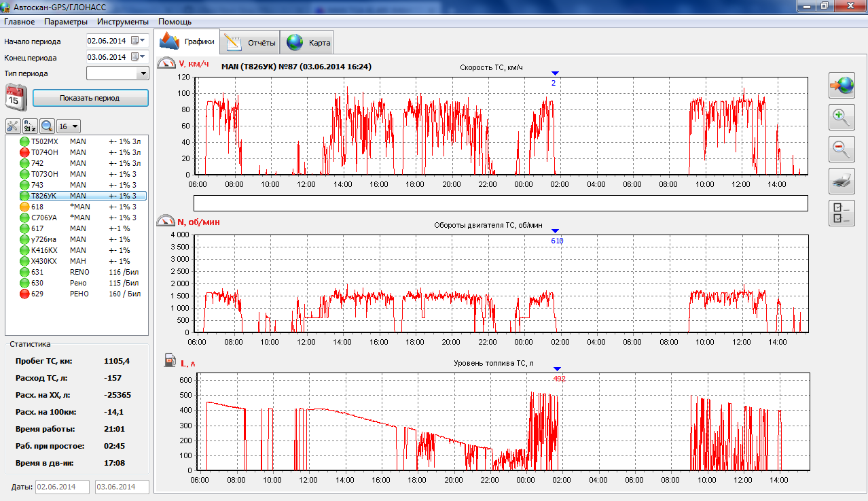The image size is (868, 501).
Task: Zoom out on the graphs
Action: [842, 149]
